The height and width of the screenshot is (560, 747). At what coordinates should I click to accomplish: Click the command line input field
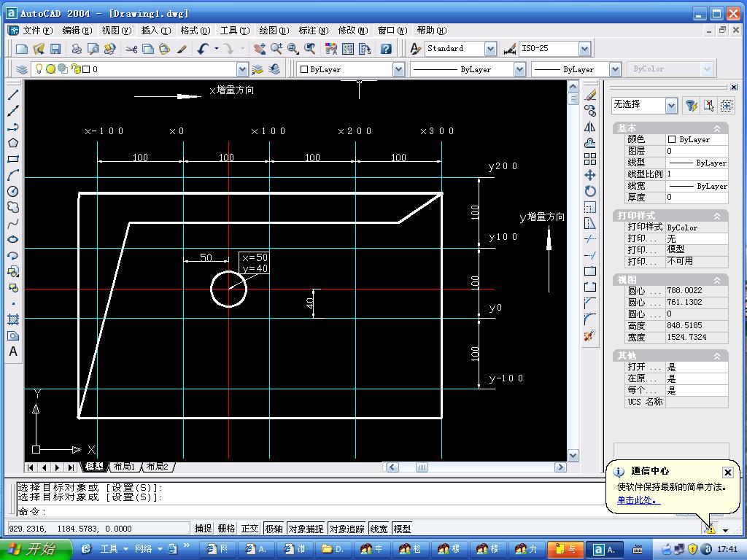coord(309,512)
